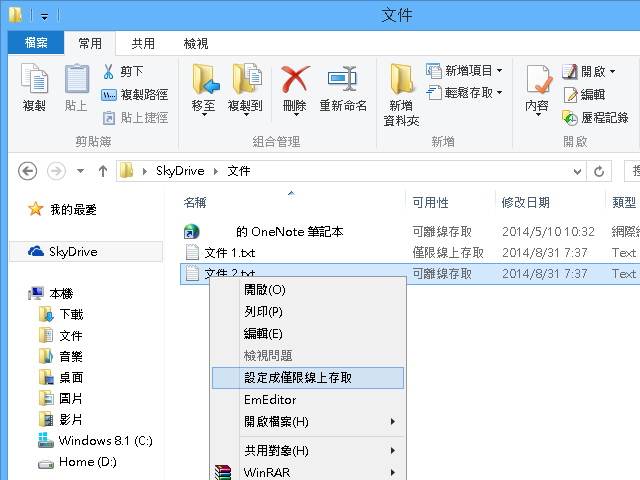Image resolution: width=640 pixels, height=480 pixels.
Task: Open Documents (文件) folder in the navigation pane
Action: (x=61, y=336)
